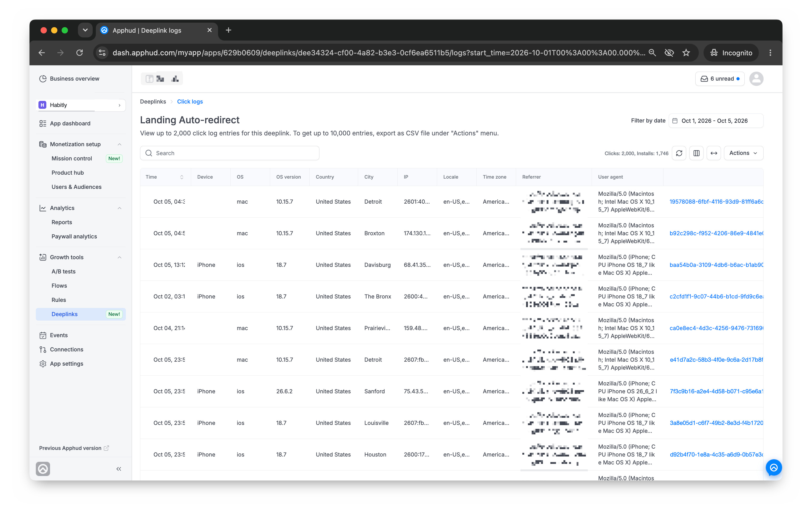Toggle table width expand arrows icon
The image size is (812, 520).
click(x=714, y=153)
